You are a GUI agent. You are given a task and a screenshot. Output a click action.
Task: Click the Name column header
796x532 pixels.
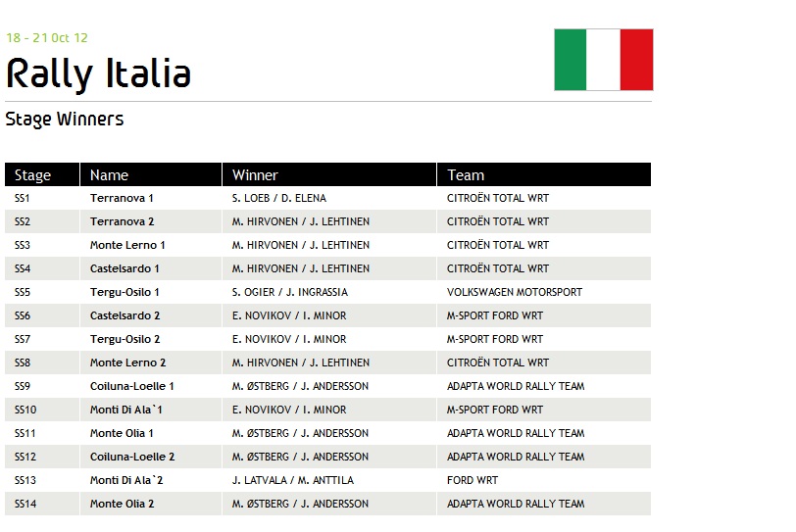pyautogui.click(x=109, y=175)
